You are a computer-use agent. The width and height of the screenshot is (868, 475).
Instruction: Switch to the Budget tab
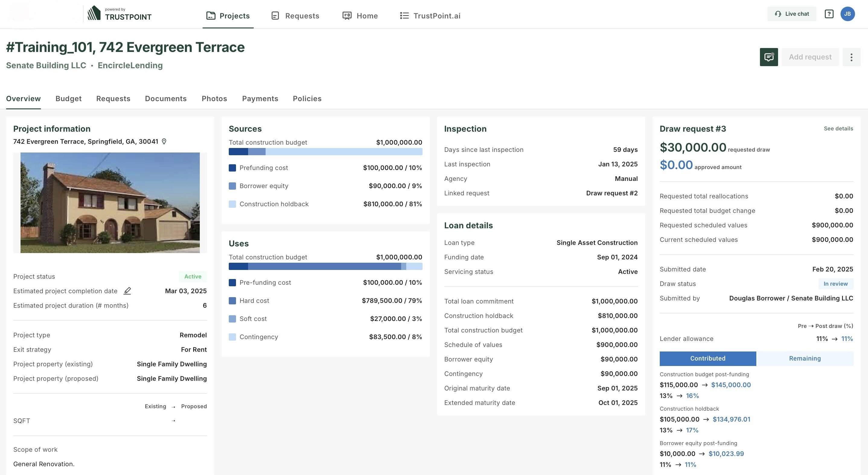point(69,99)
